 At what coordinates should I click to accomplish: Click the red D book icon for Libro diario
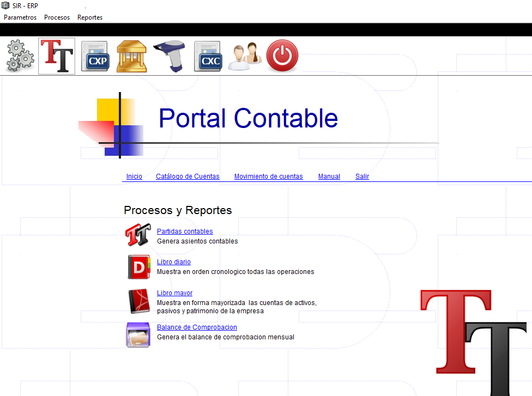pyautogui.click(x=139, y=267)
